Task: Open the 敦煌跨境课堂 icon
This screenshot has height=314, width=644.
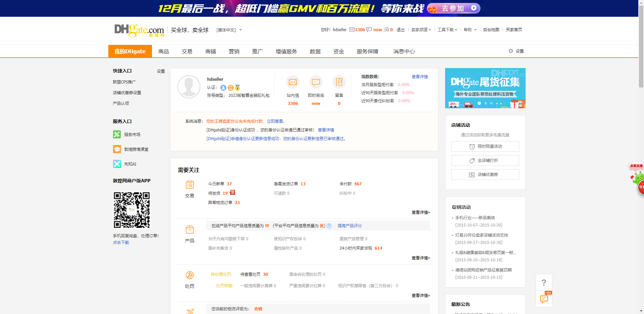Action: [x=117, y=149]
